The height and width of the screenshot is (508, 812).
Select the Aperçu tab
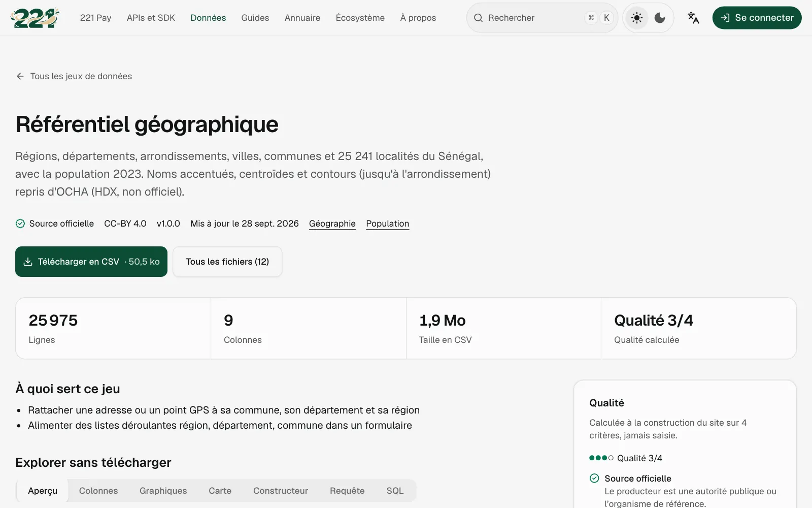[x=43, y=491]
